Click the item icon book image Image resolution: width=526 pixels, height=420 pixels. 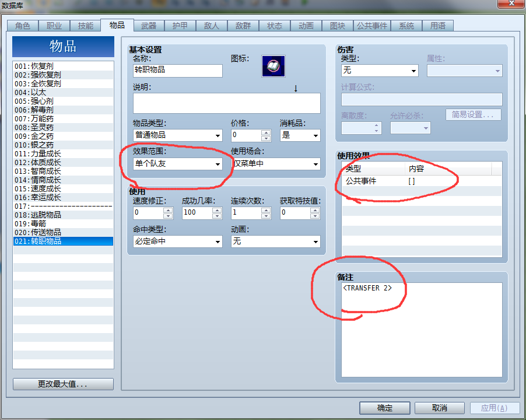pyautogui.click(x=273, y=66)
